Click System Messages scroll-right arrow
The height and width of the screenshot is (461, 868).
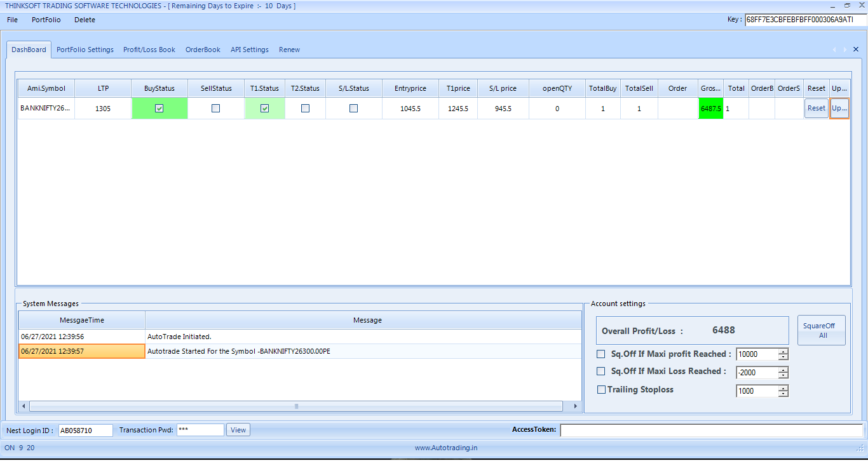[576, 406]
